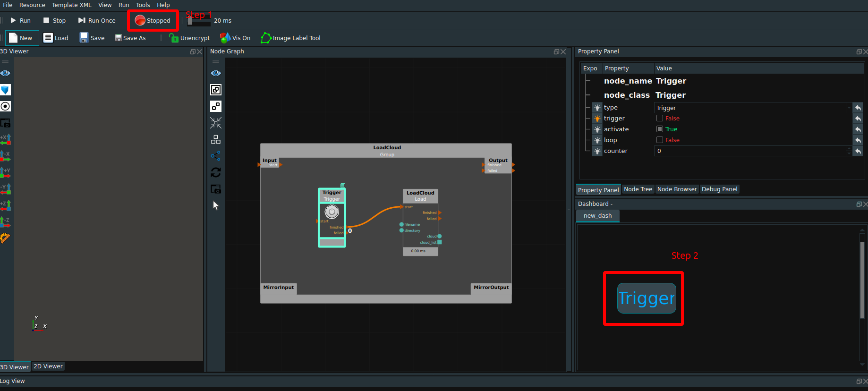The height and width of the screenshot is (391, 868).
Task: Click the refresh arrows icon in Node Graph
Action: 216,172
